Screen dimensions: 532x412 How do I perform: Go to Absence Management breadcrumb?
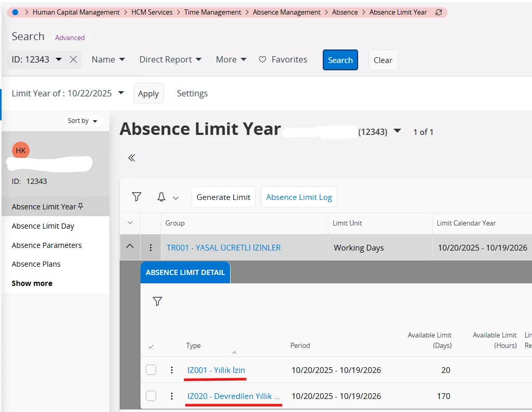click(286, 12)
